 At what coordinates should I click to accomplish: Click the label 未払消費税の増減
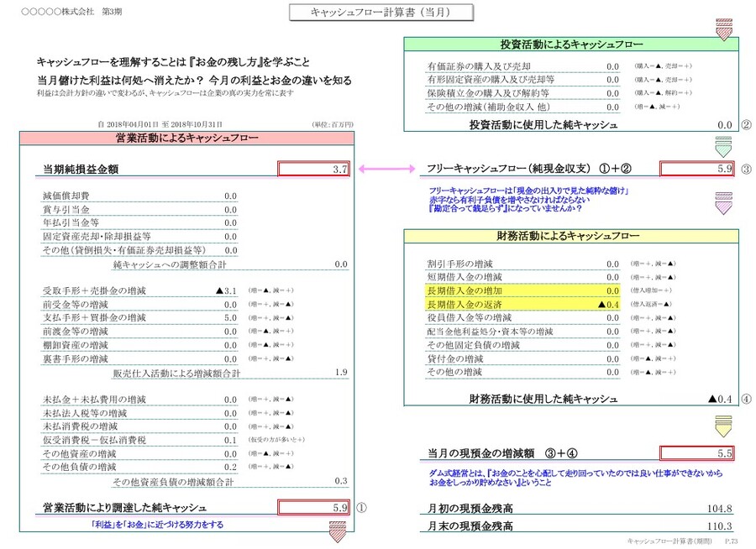[x=81, y=426]
